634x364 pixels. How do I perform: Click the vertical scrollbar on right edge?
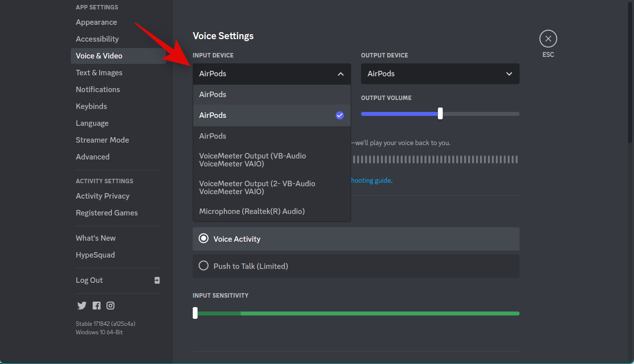pyautogui.click(x=629, y=74)
